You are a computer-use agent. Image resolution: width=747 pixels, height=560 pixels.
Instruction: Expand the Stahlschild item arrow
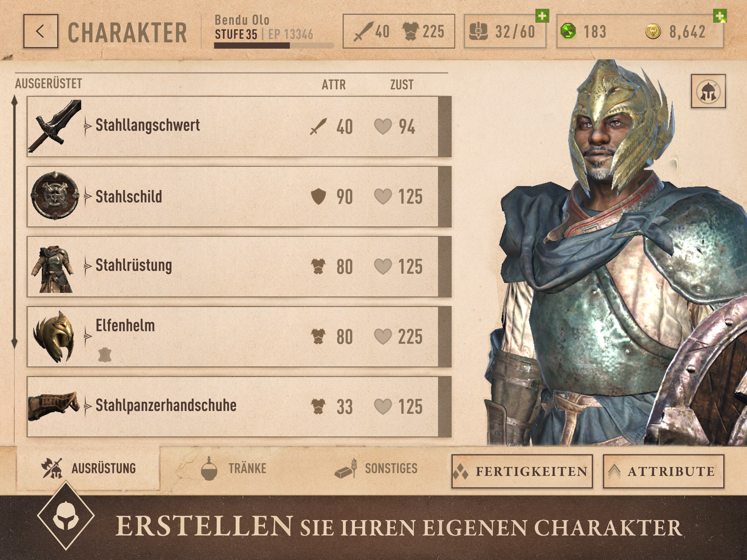[x=87, y=196]
